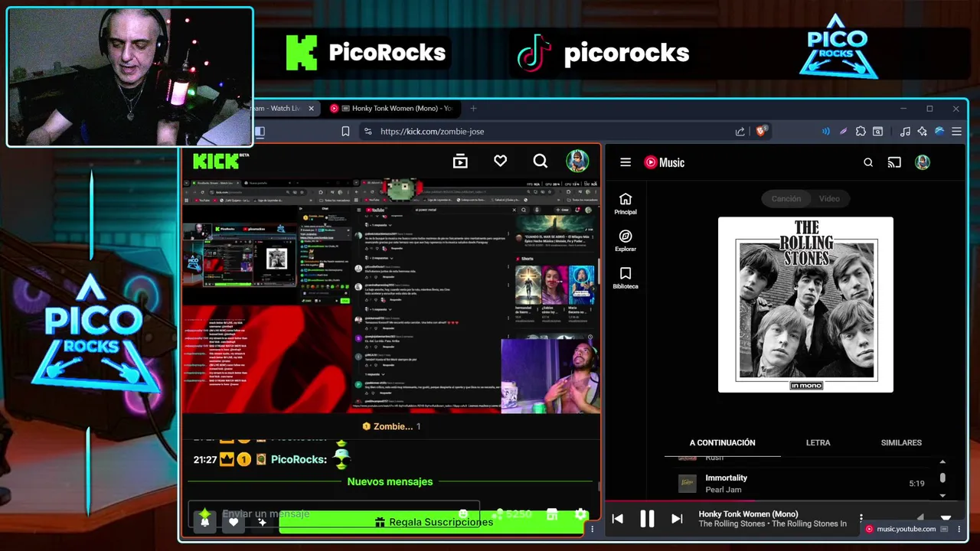Click the sparkle icon below chat input
Screen dimensions: 980x551
click(262, 522)
